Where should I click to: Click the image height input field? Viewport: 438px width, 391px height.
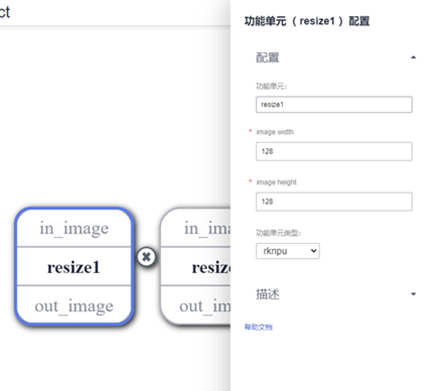(334, 201)
